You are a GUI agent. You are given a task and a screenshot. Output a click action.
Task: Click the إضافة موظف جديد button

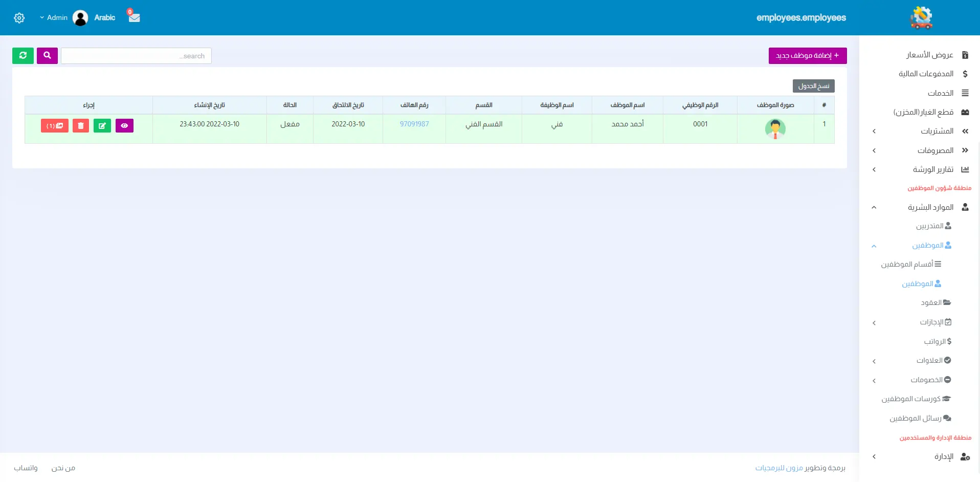coord(807,56)
